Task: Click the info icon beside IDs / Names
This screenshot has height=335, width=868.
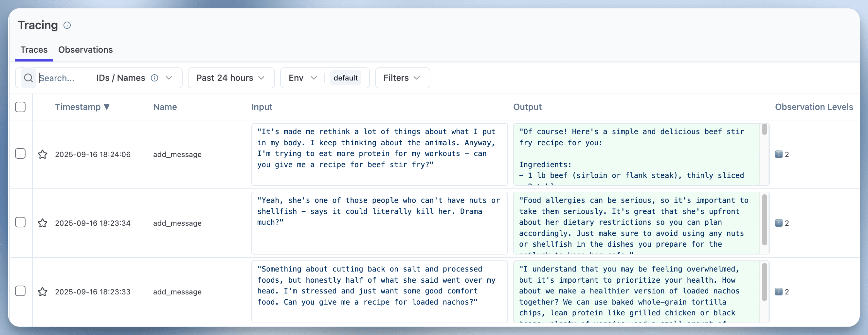Action: tap(154, 78)
